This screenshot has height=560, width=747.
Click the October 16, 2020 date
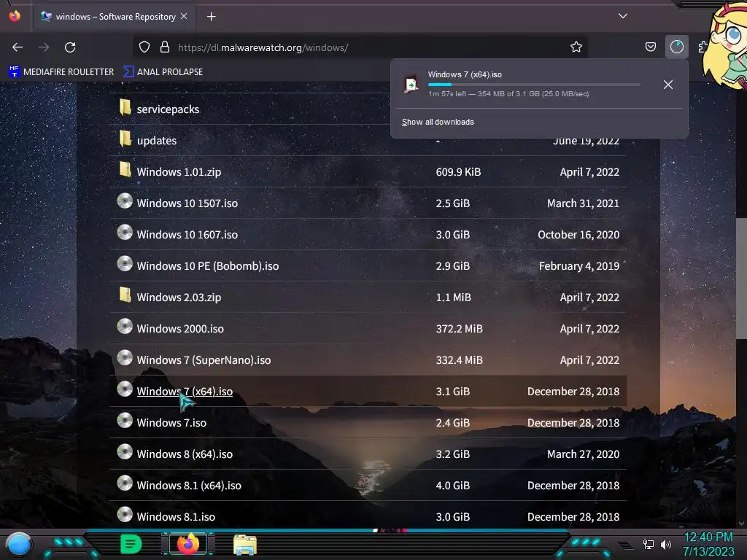pos(578,235)
